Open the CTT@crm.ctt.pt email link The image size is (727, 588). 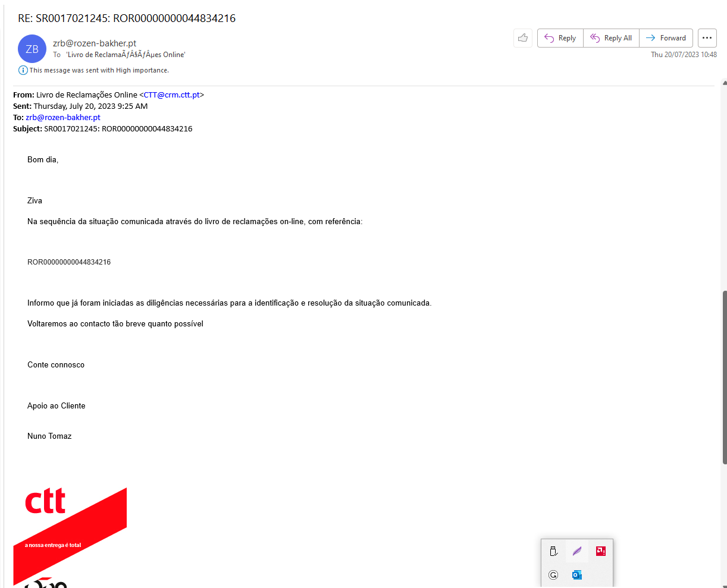(x=171, y=94)
